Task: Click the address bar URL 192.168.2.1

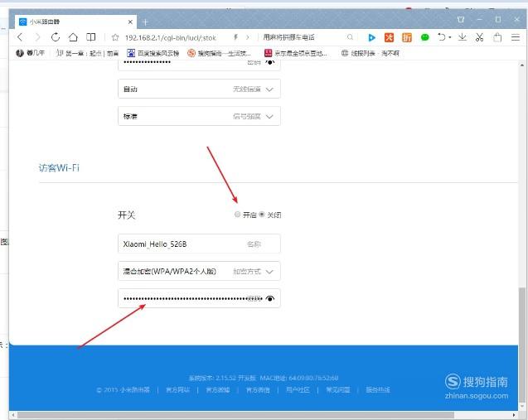Action: click(x=171, y=38)
